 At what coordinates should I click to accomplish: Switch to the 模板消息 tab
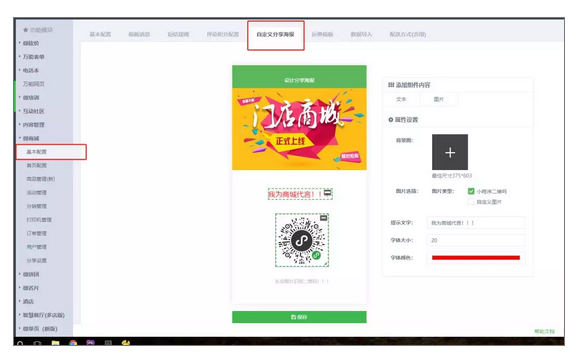pos(139,35)
